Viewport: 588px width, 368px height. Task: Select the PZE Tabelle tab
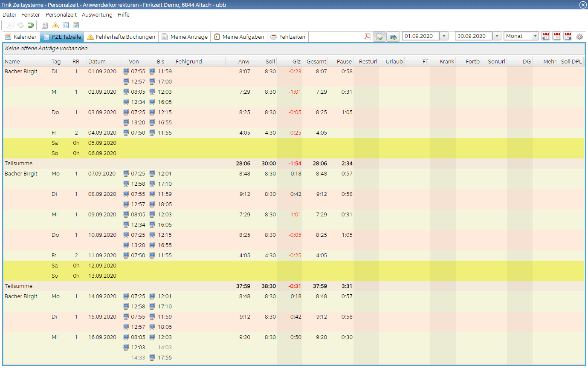(62, 37)
